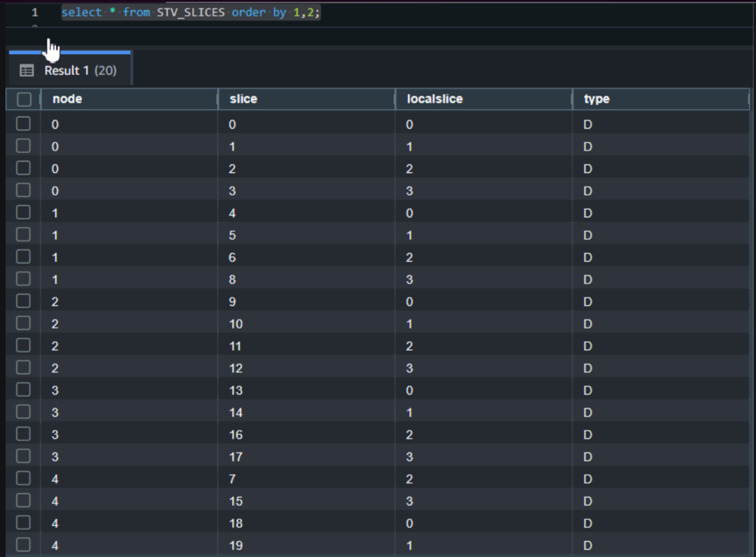Enable the checkbox for the slice 7 row
This screenshot has height=557, width=756.
(x=23, y=479)
